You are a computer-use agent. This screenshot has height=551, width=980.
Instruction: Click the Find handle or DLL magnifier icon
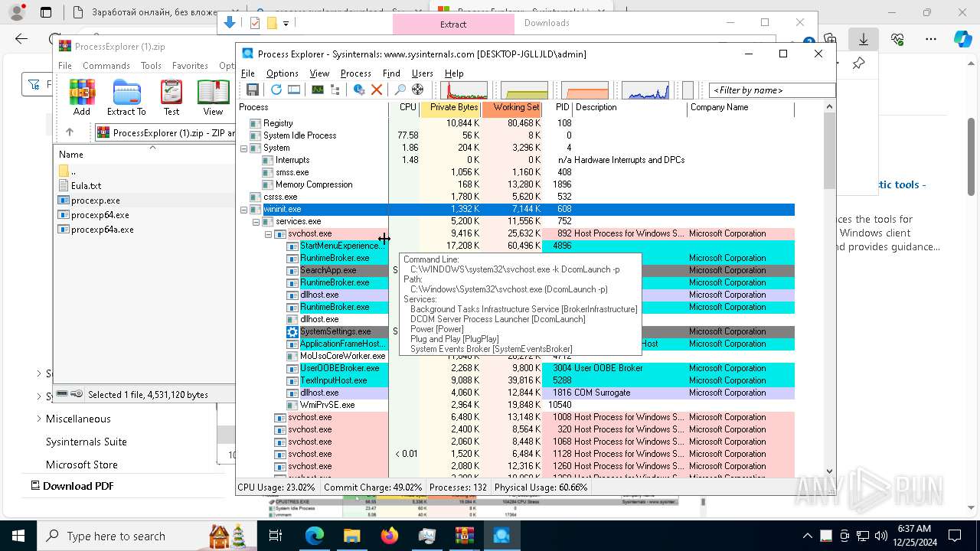(x=400, y=90)
